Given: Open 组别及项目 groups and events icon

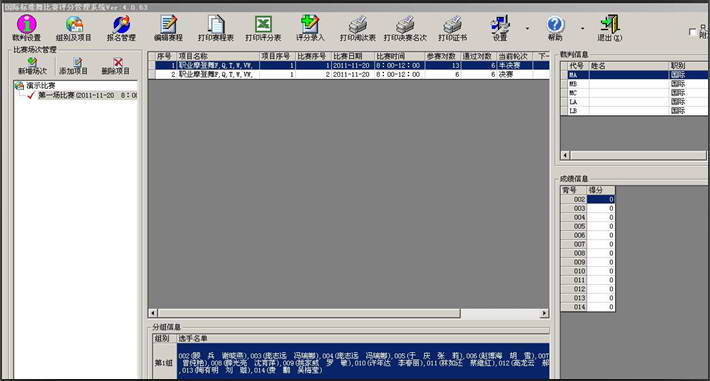Looking at the screenshot, I should (74, 29).
